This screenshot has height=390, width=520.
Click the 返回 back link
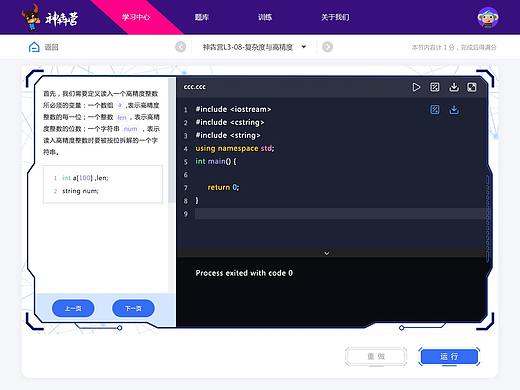coord(51,47)
